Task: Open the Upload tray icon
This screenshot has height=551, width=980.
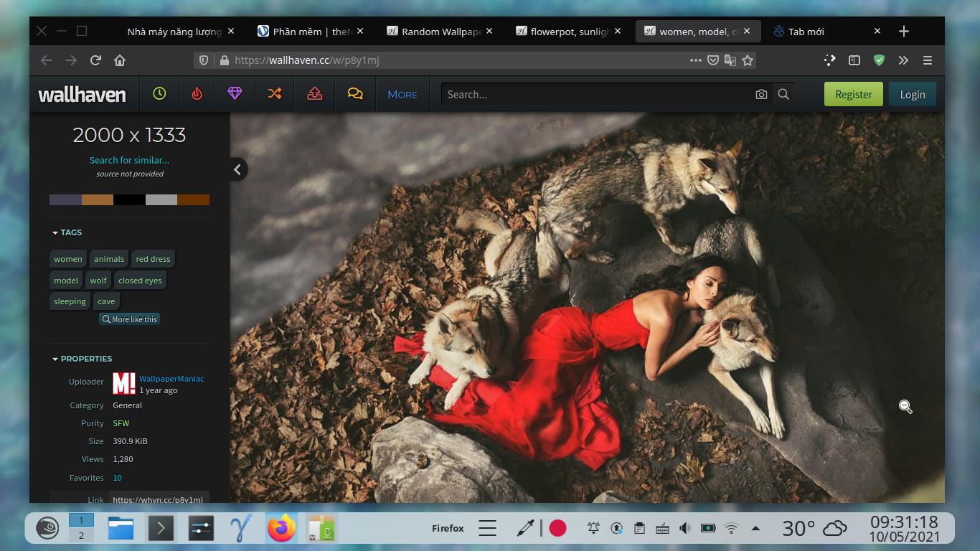Action: pyautogui.click(x=315, y=94)
